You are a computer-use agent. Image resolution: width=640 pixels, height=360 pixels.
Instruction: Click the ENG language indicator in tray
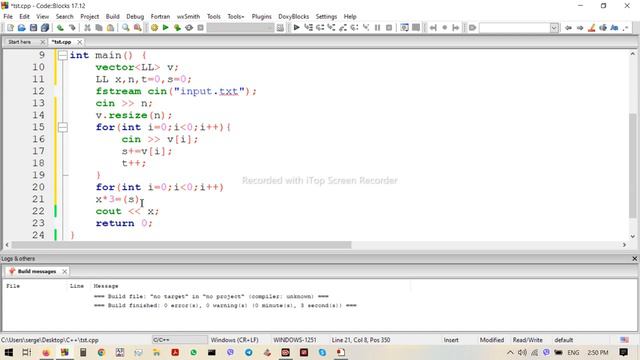point(573,352)
